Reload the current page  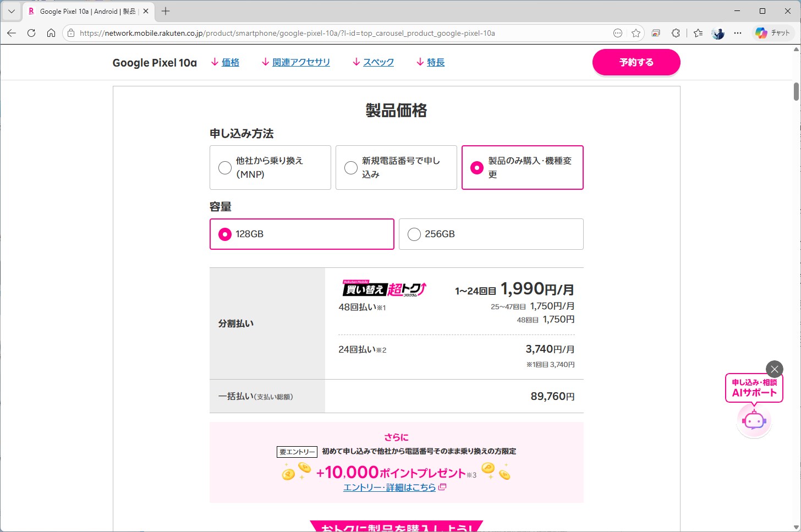click(x=31, y=33)
